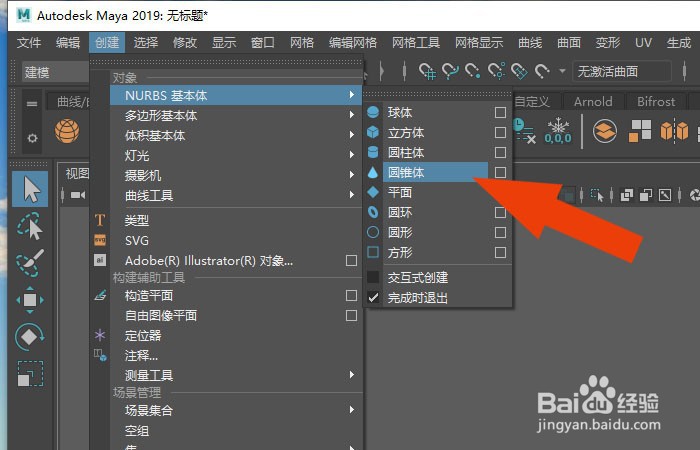Switch to the Arnold shelf tab
700x450 pixels.
tap(593, 102)
